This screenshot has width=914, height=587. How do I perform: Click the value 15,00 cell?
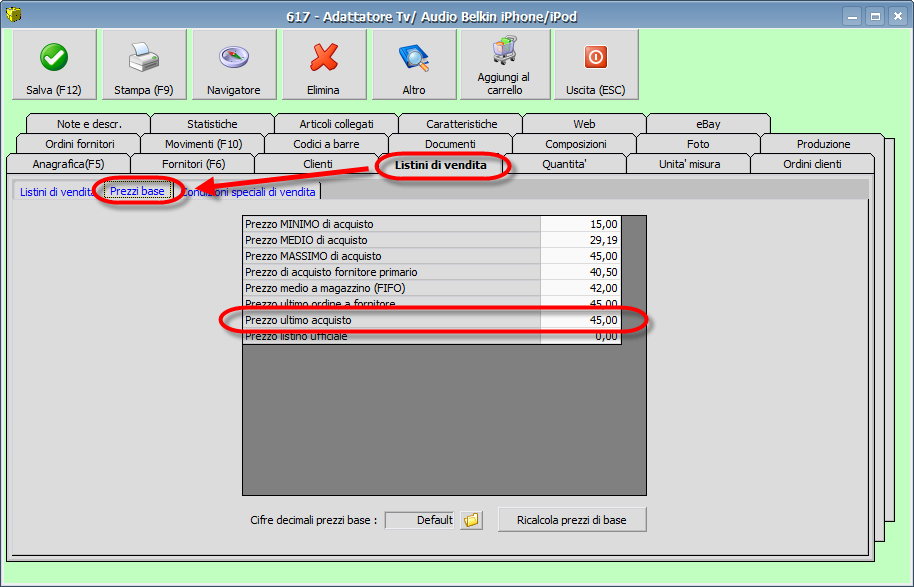click(581, 224)
